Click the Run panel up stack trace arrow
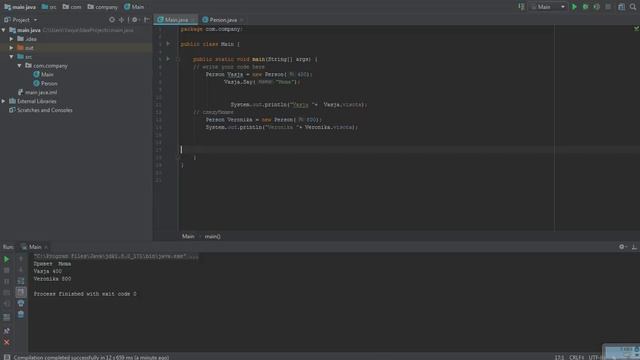The height and width of the screenshot is (360, 640). [21, 259]
